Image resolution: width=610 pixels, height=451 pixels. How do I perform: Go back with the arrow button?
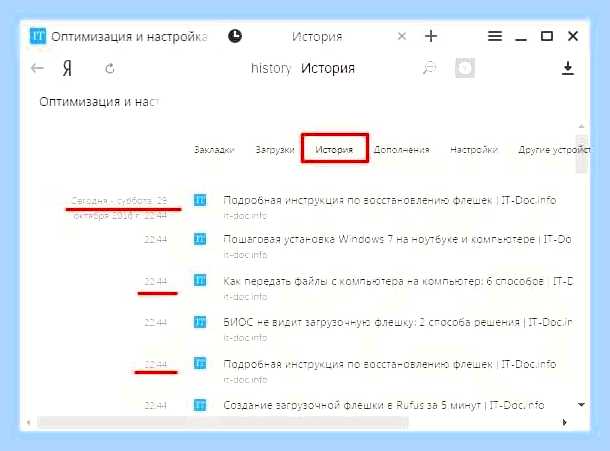click(x=37, y=68)
